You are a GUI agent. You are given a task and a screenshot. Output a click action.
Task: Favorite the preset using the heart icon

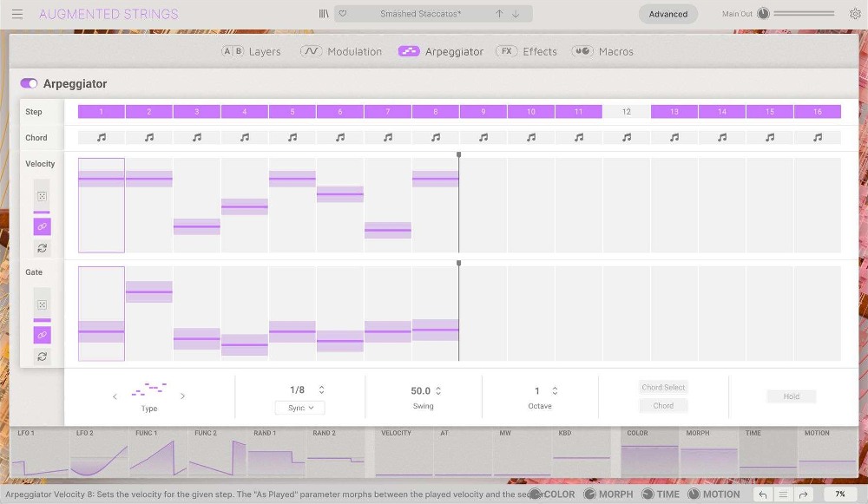pos(342,13)
